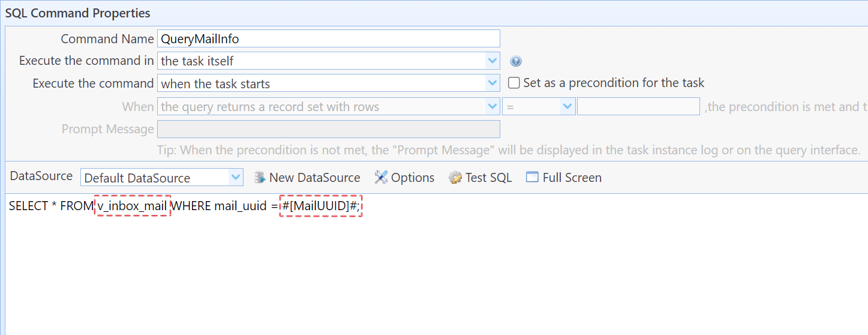Expand the Default DataSource dropdown
Viewport: 868px width, 335px height.
coord(236,178)
